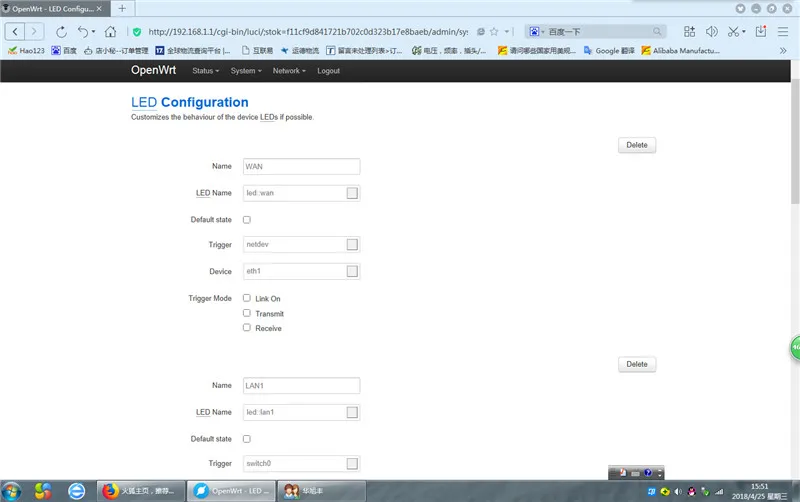
Task: Click the input method tray icon
Action: 651,492
